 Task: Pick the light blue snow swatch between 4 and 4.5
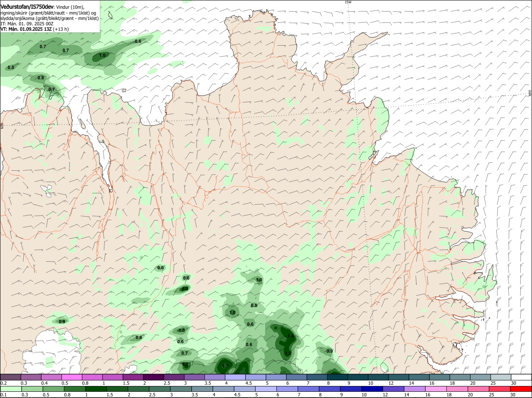[235, 377]
